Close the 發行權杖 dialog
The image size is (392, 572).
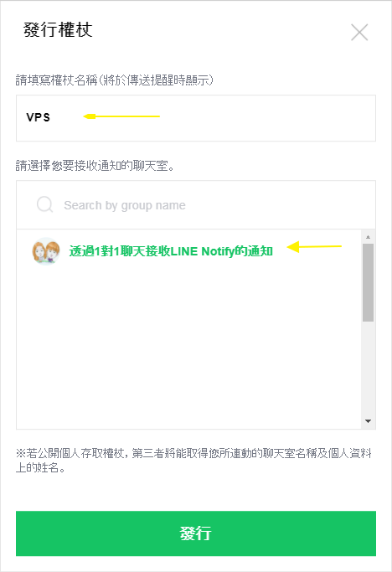(x=359, y=32)
